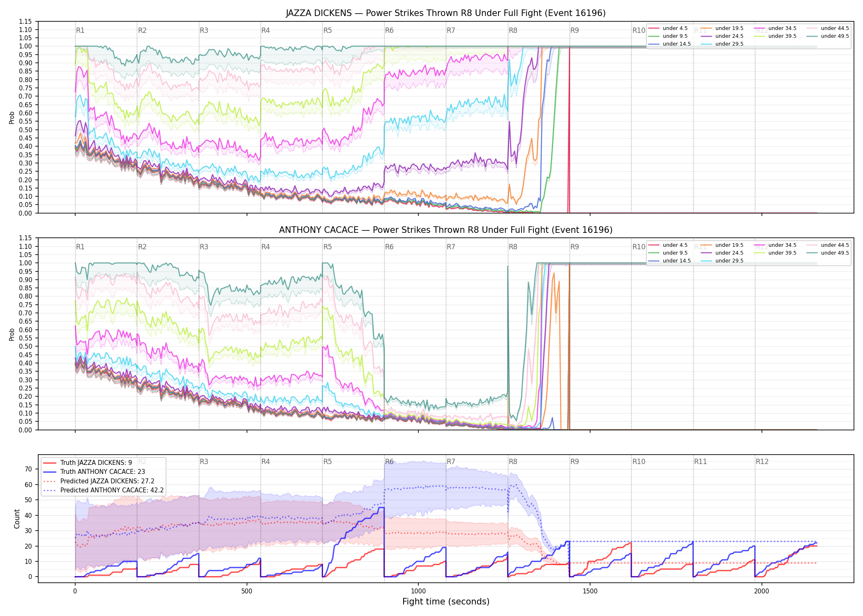Click the ANTHONY CACACE chart title

(x=445, y=230)
